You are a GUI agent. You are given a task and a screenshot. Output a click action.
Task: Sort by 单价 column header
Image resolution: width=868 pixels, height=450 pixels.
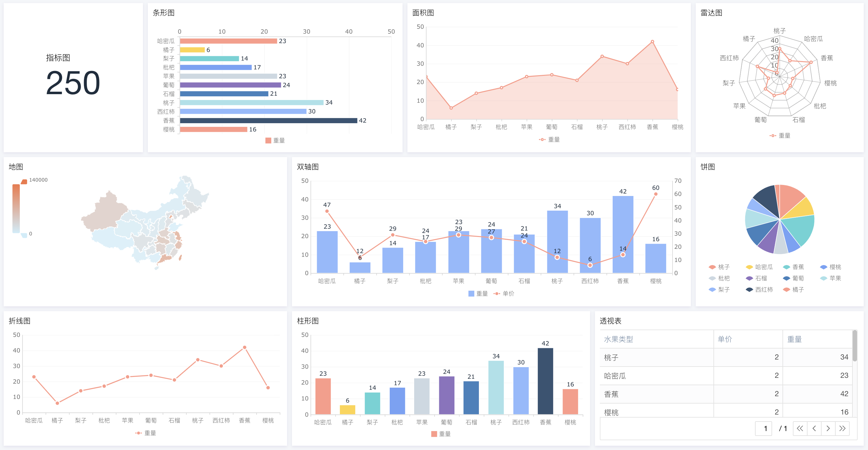724,339
